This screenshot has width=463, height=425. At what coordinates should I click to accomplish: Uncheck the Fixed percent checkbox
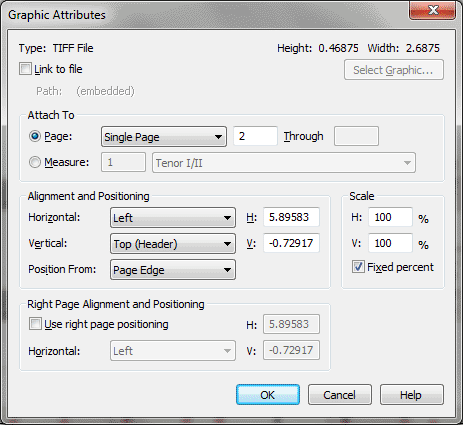tap(358, 267)
